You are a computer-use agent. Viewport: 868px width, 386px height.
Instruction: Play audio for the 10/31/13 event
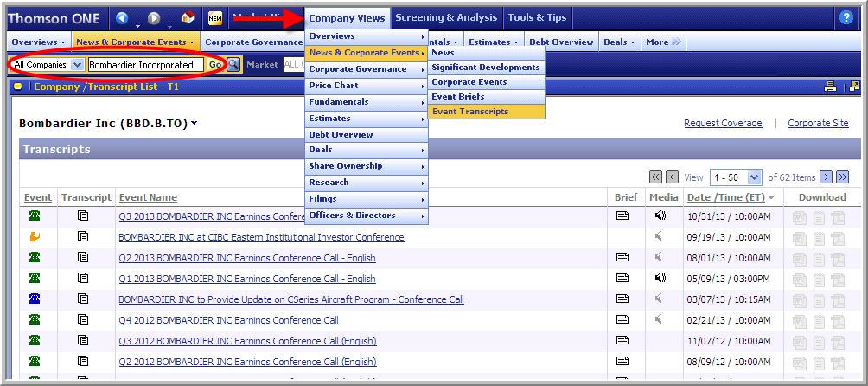[660, 216]
